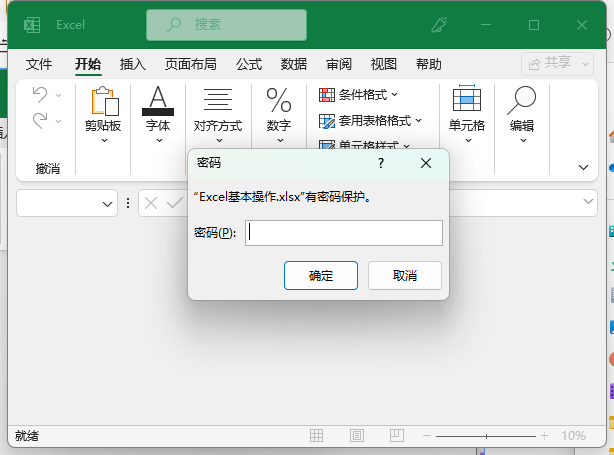Switch to the 页面布局 tab

191,64
